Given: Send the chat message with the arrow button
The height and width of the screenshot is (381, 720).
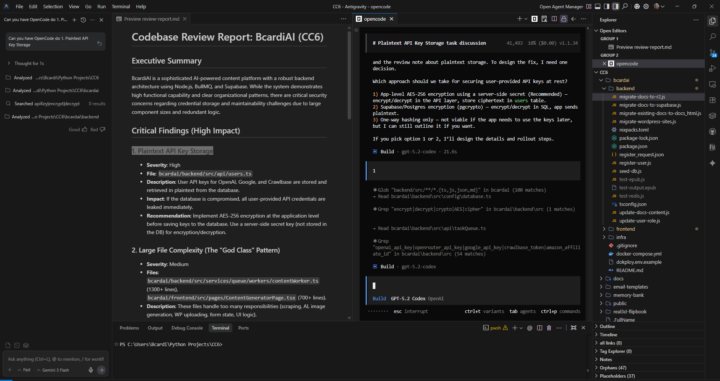Looking at the screenshot, I should [x=101, y=370].
